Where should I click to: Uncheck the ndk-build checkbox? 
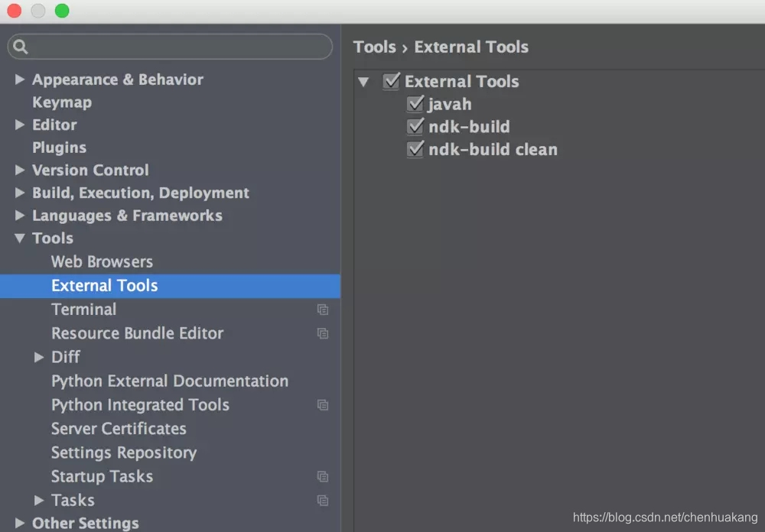tap(415, 126)
